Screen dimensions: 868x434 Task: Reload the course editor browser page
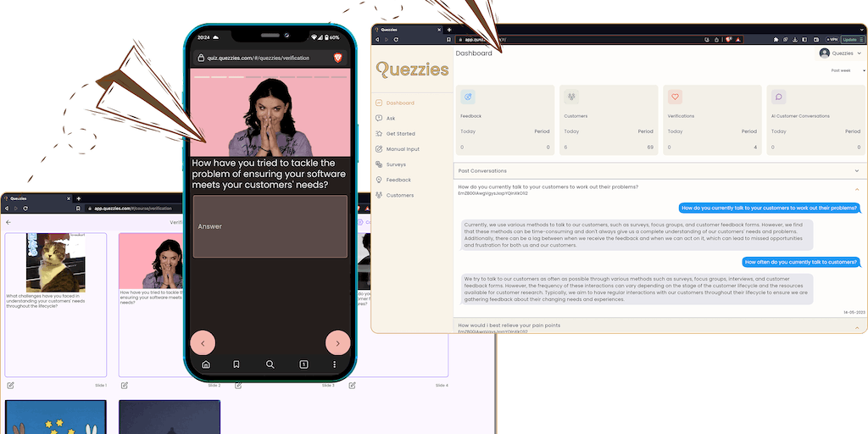click(25, 209)
